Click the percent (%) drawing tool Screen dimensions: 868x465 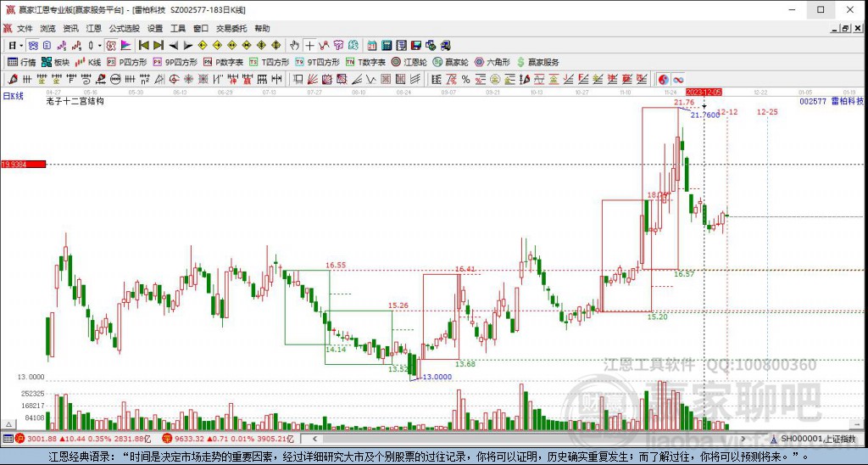pyautogui.click(x=465, y=79)
